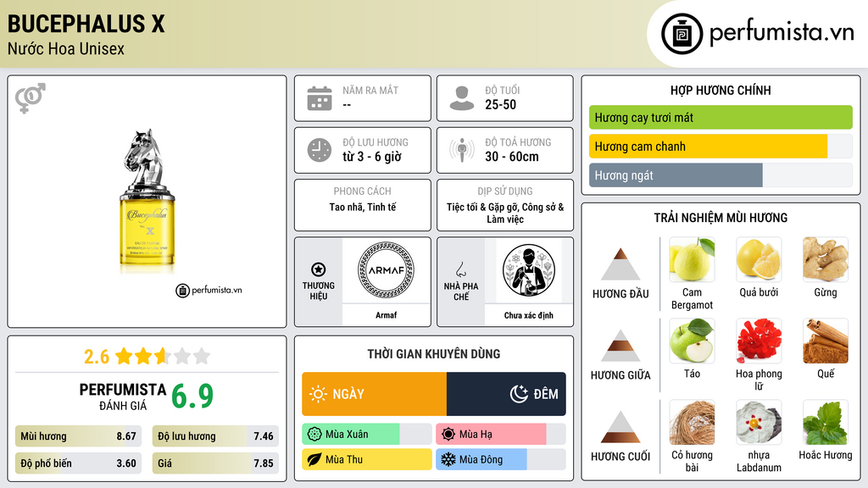Click the Bucephalus X bottle photo
Screen dimensions: 868x488
pos(147,202)
